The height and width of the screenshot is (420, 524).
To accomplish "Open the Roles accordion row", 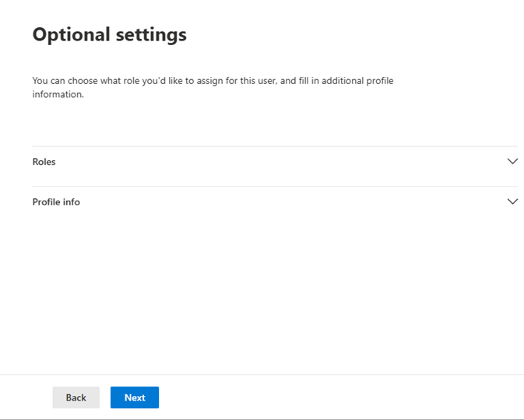I will [x=275, y=162].
